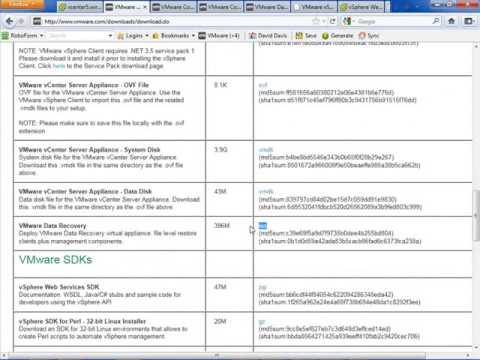Click 'vSphere Web Services SDK' row title
Image resolution: width=480 pixels, height=360 pixels.
click(x=59, y=287)
